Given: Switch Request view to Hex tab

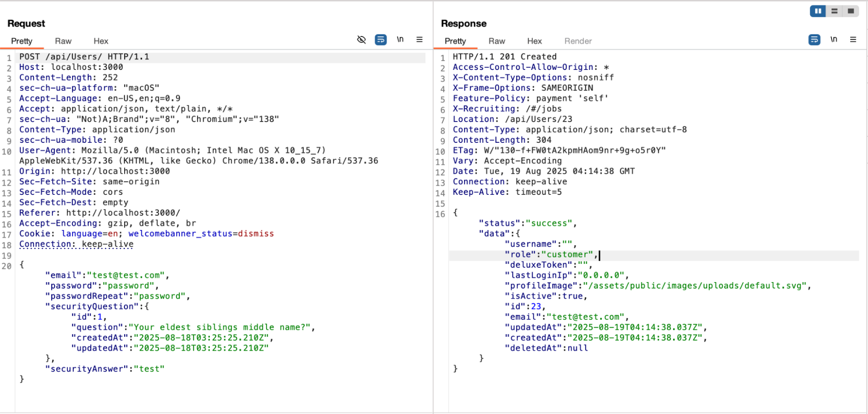Looking at the screenshot, I should click(x=101, y=41).
